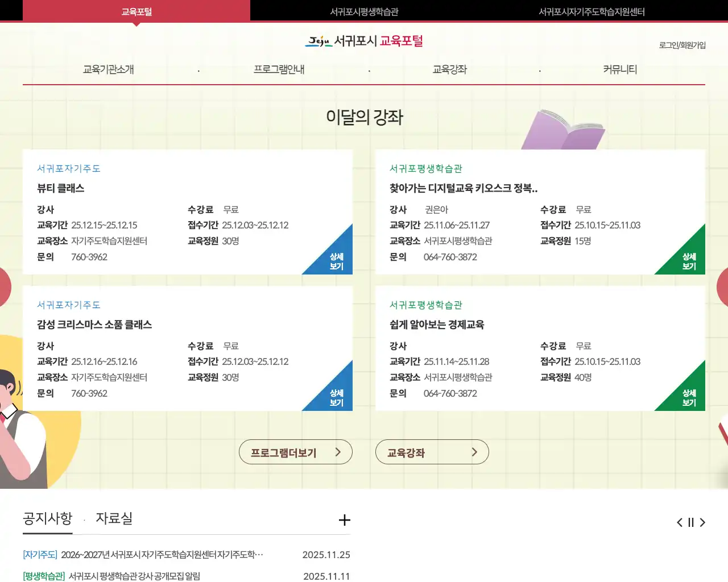
Task: Pause the notice slideshow with the II control
Action: pos(691,522)
